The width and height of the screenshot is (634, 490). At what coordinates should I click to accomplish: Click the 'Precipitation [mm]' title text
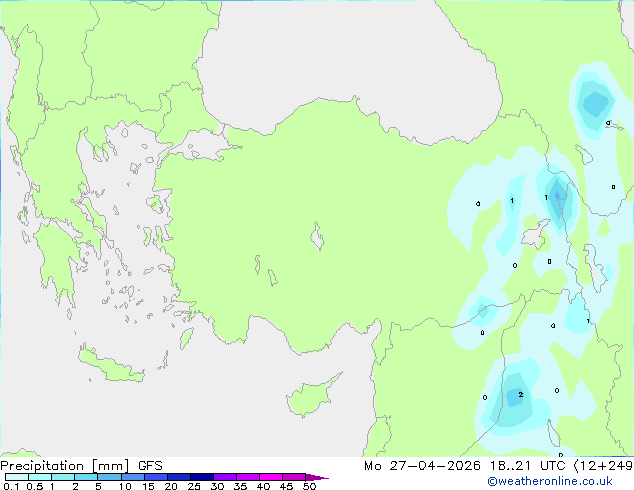click(x=65, y=466)
